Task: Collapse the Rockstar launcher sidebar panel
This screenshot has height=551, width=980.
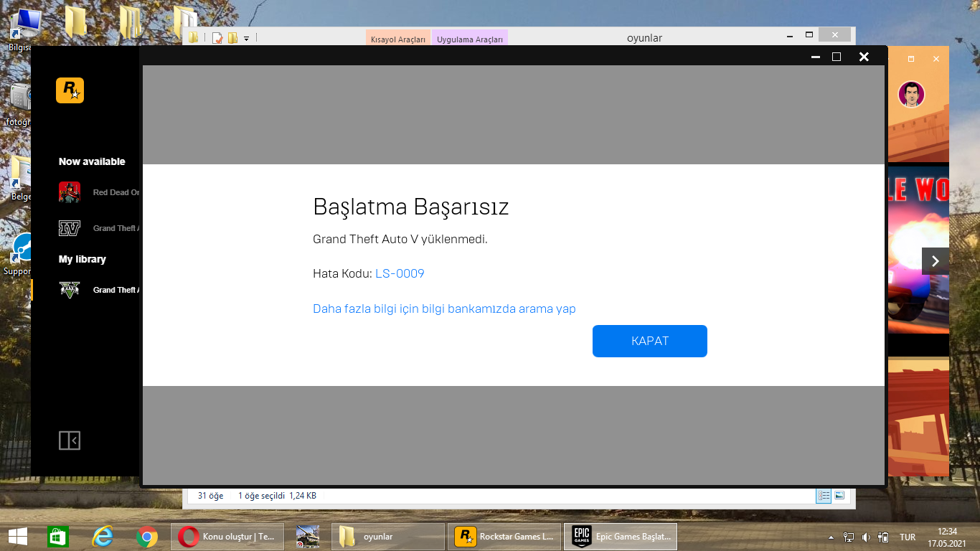Action: pos(70,441)
